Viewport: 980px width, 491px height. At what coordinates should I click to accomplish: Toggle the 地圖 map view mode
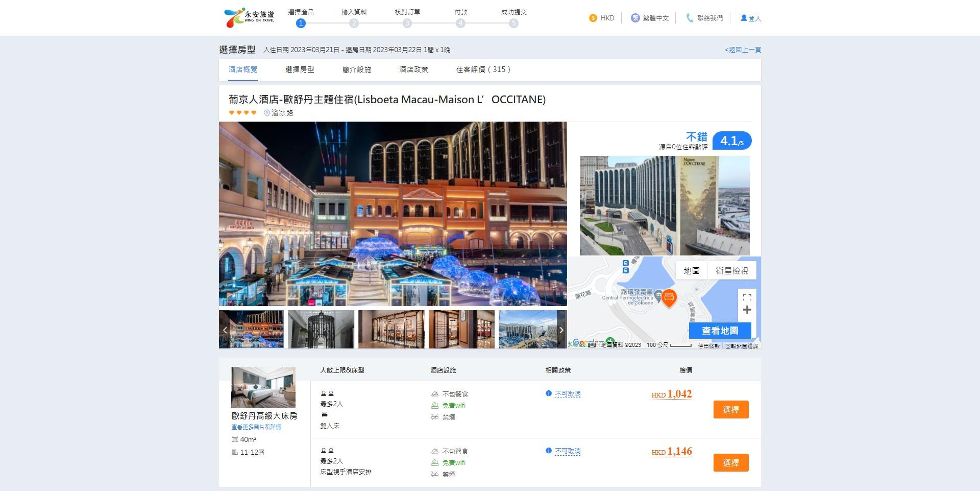tap(692, 270)
